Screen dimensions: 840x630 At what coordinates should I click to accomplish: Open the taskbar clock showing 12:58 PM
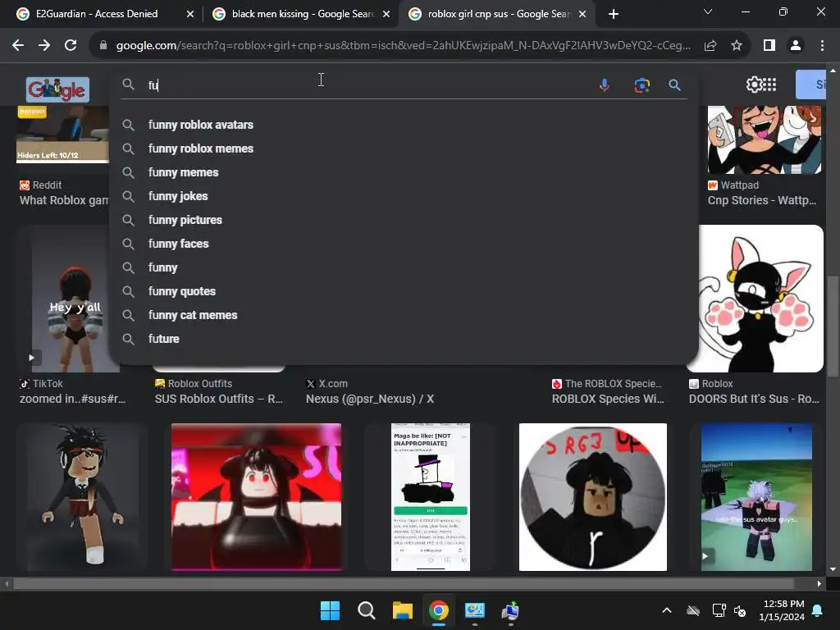coord(782,610)
